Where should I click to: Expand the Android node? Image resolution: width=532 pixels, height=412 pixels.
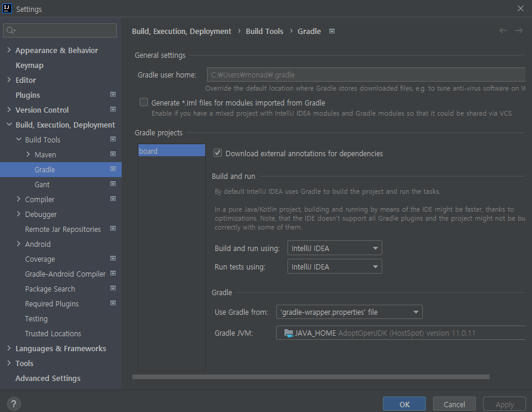click(x=18, y=244)
